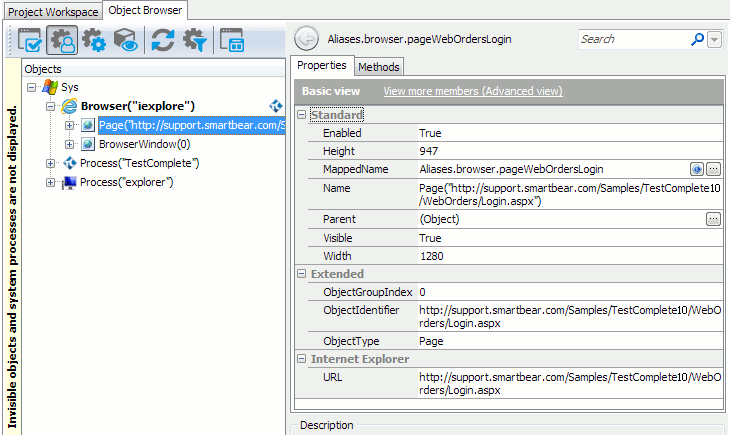Collapse the Standard properties group
Viewport: 730px width, 435px height.
coord(302,116)
